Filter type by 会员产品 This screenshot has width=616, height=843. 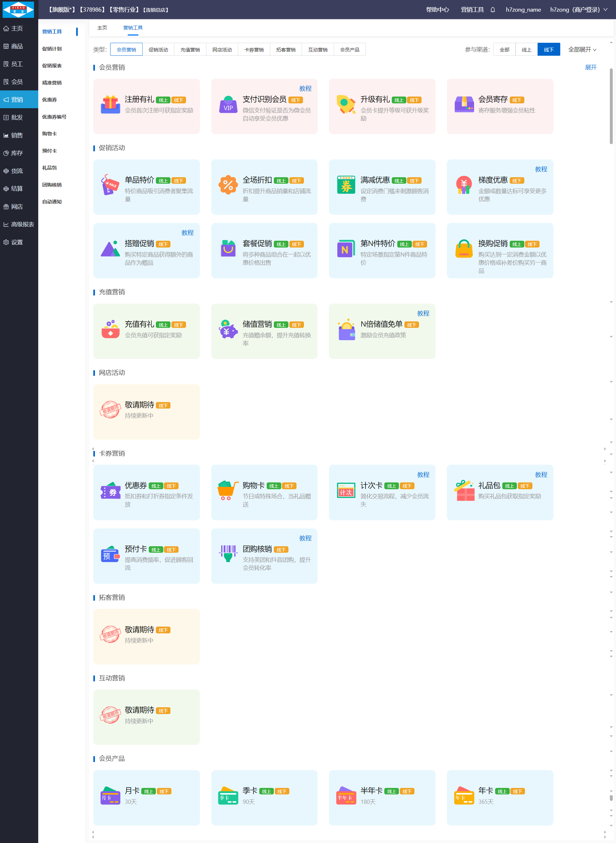(349, 50)
